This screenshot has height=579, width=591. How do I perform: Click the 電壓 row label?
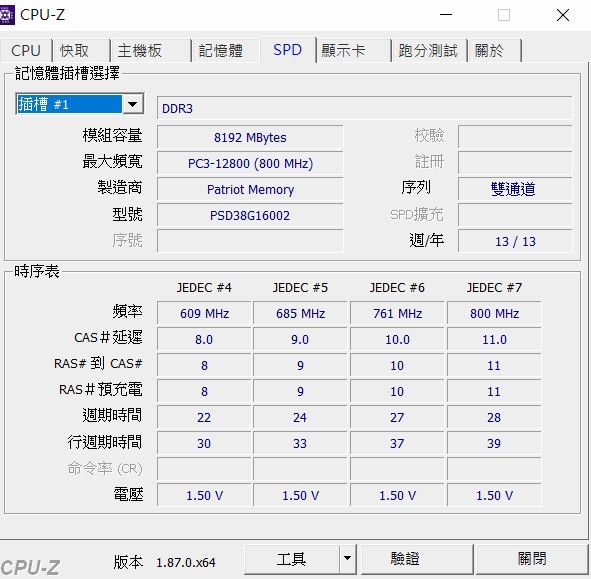128,494
